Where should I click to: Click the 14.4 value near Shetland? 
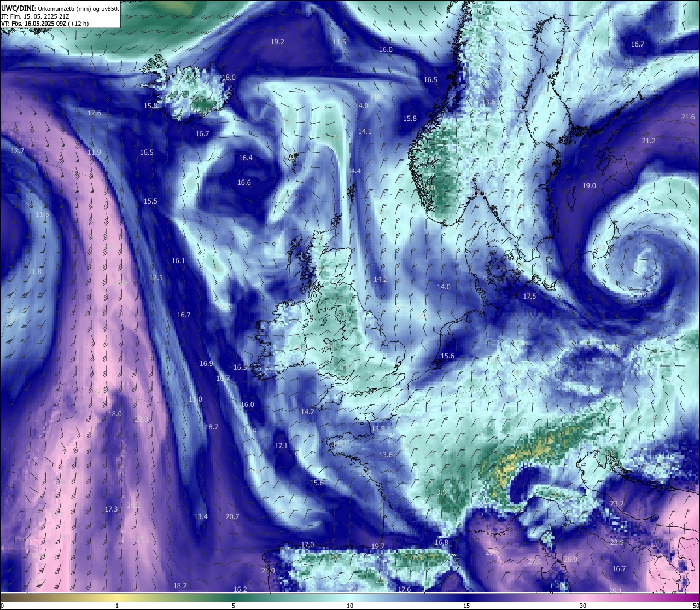pos(354,171)
